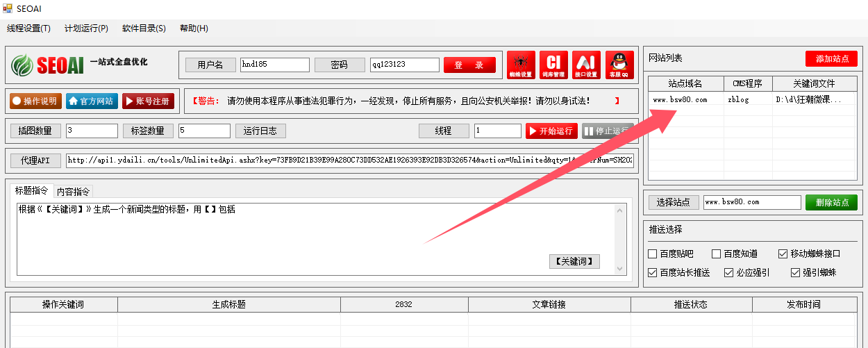
Task: Focus the proxy API URL input field
Action: [350, 160]
